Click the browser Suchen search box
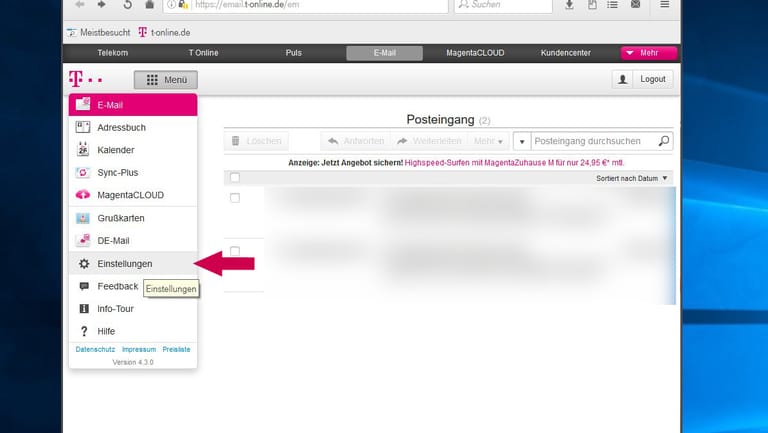The height and width of the screenshot is (433, 768). point(504,4)
